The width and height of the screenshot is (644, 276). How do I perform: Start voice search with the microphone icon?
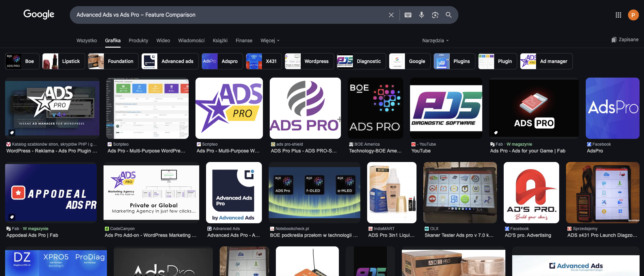[x=422, y=15]
